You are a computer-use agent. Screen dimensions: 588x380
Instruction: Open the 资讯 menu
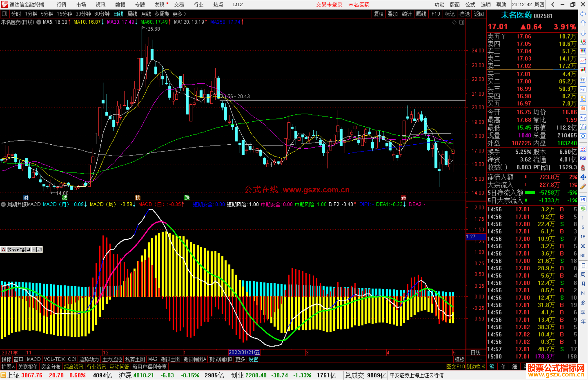100,4
